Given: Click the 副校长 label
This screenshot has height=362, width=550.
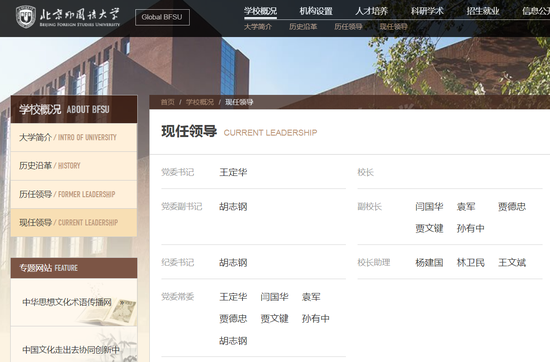Looking at the screenshot, I should [369, 207].
